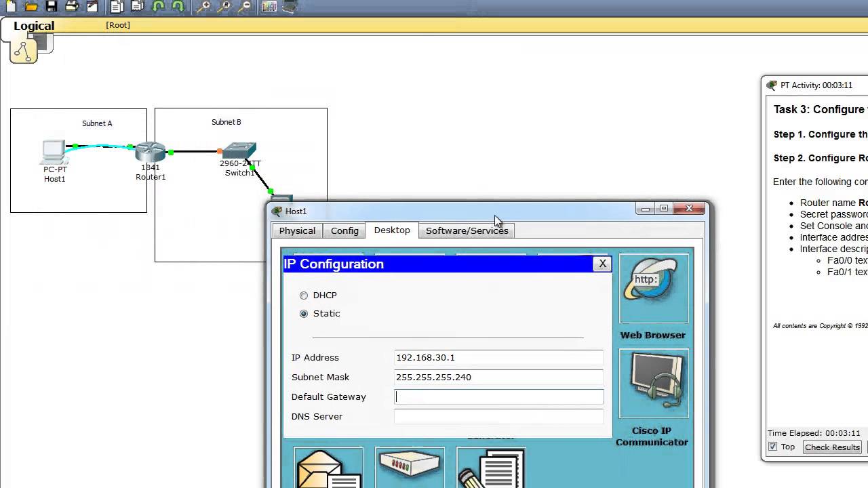Select the DHCP radio option
The image size is (868, 488).
pos(304,296)
